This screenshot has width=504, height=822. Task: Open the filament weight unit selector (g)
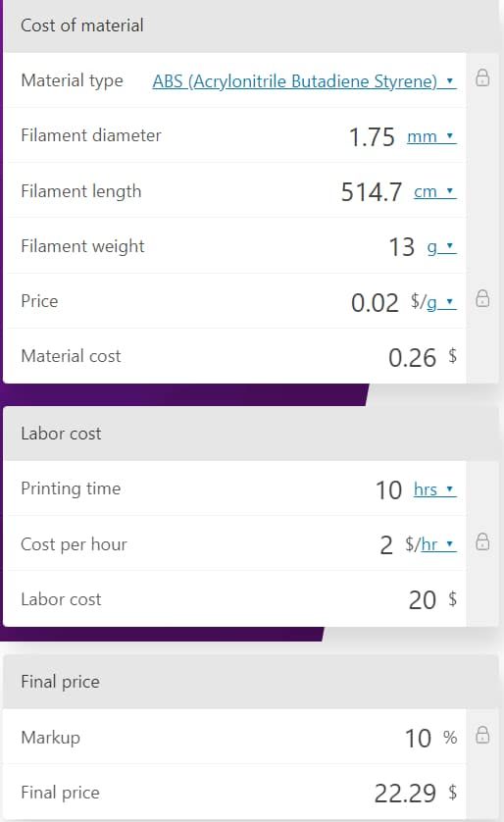pos(441,247)
